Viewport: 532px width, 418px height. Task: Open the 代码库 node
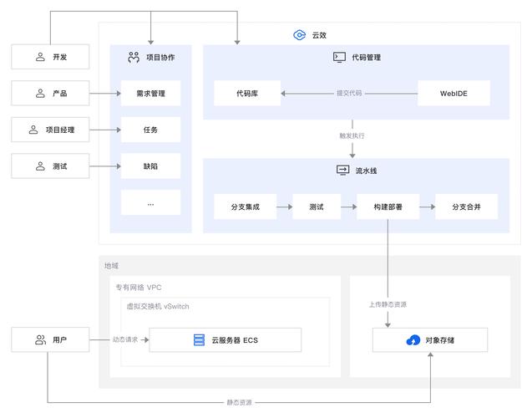pos(247,94)
